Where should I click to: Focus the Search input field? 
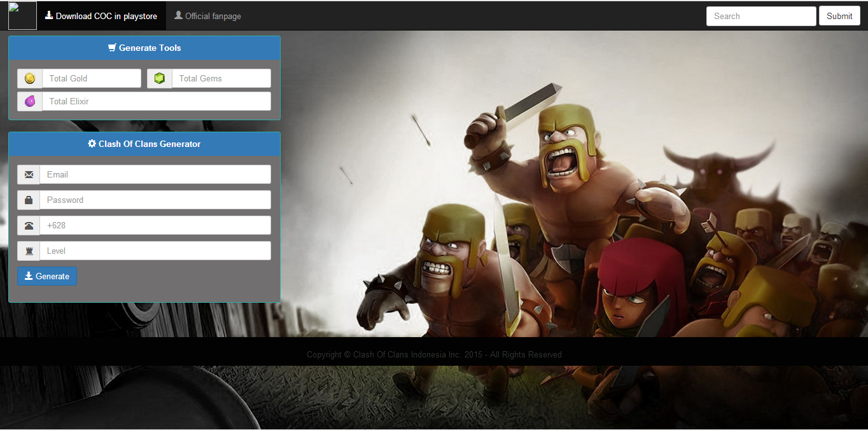tap(761, 16)
